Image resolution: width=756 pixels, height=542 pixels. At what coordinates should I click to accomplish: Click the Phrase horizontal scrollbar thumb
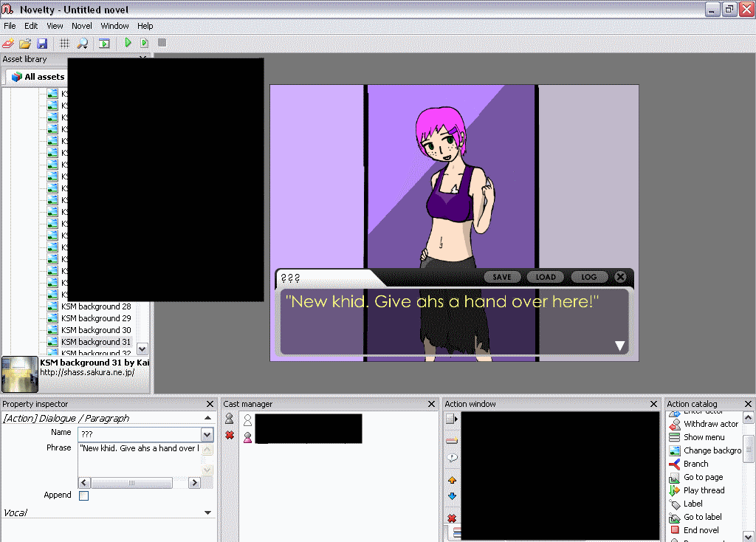[x=132, y=483]
